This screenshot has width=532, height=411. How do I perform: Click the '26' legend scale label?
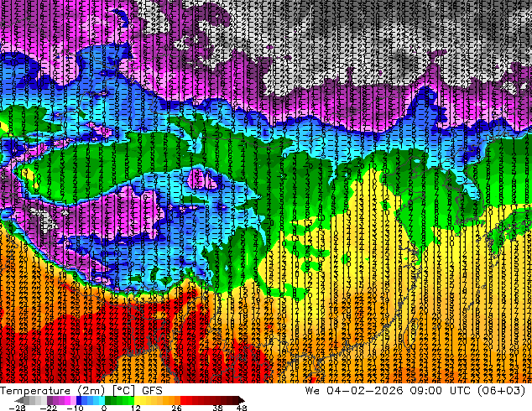click(x=176, y=408)
